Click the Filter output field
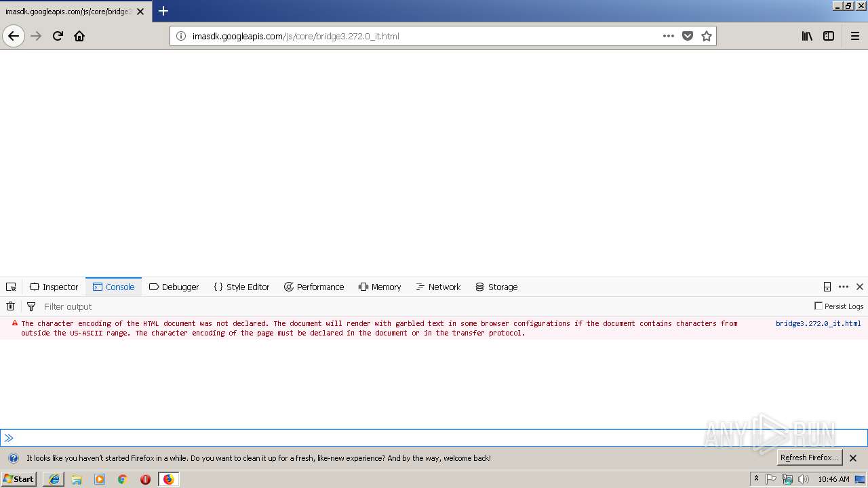868x488 pixels. (x=425, y=306)
